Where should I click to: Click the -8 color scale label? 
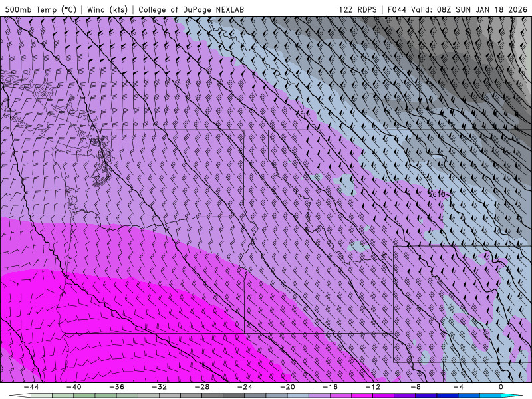pyautogui.click(x=416, y=387)
